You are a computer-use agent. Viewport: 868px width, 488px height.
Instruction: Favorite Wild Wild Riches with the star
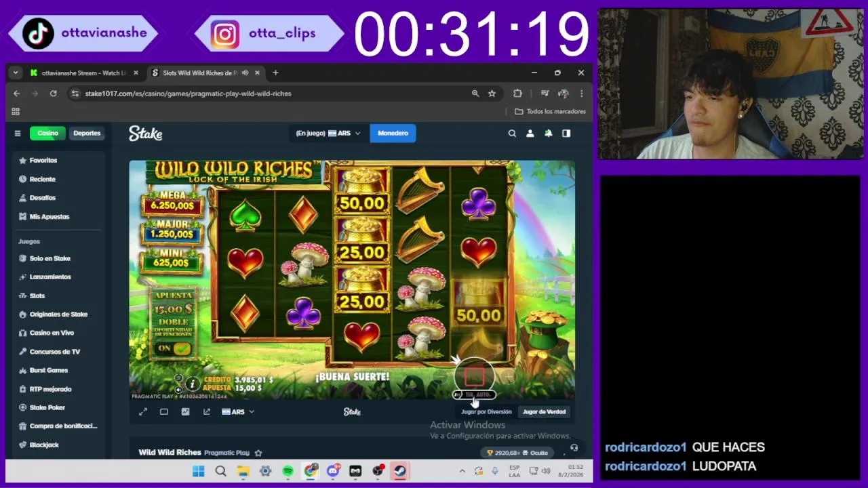click(258, 453)
